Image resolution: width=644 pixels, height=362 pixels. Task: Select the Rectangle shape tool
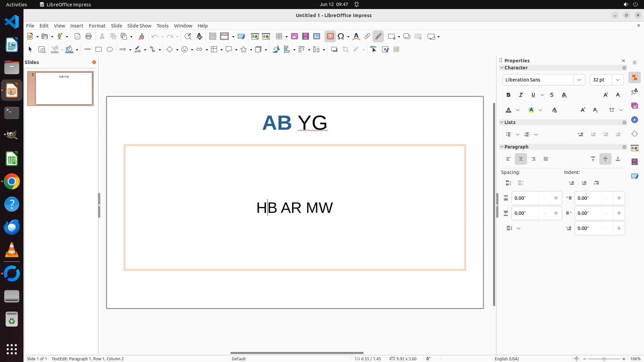pyautogui.click(x=98, y=49)
